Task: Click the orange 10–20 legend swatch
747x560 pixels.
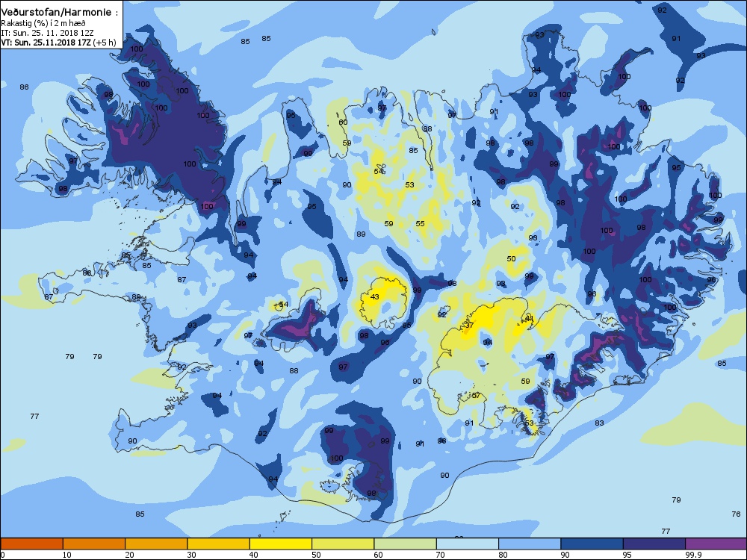Action: click(x=94, y=544)
